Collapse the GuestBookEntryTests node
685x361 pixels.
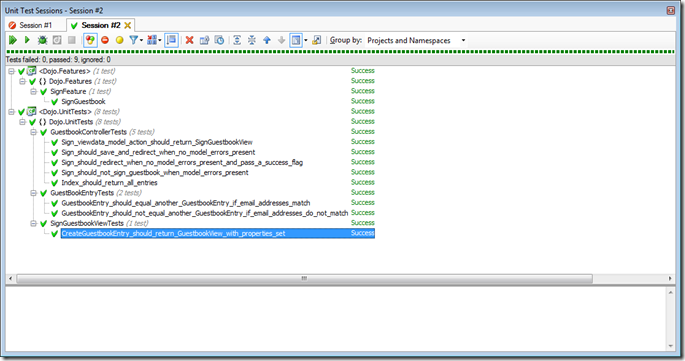[x=33, y=193]
